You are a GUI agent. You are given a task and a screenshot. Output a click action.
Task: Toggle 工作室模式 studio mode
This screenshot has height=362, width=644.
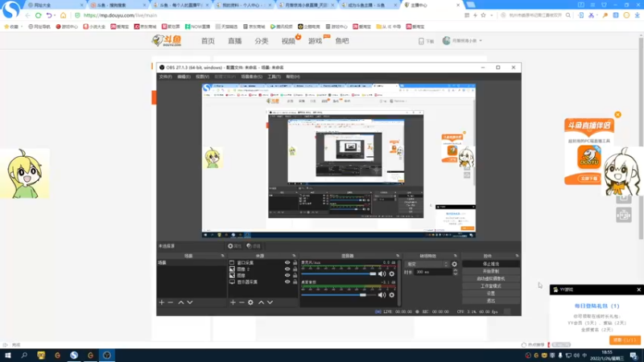pyautogui.click(x=491, y=286)
